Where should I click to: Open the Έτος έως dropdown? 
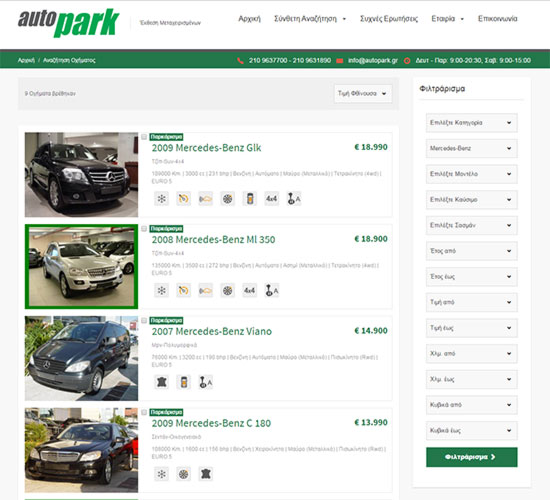coord(471,276)
